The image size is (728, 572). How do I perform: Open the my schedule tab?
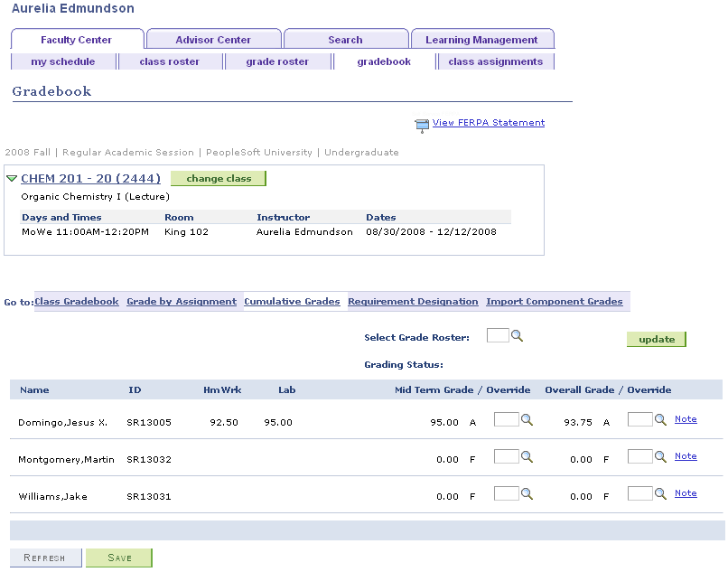tap(63, 61)
